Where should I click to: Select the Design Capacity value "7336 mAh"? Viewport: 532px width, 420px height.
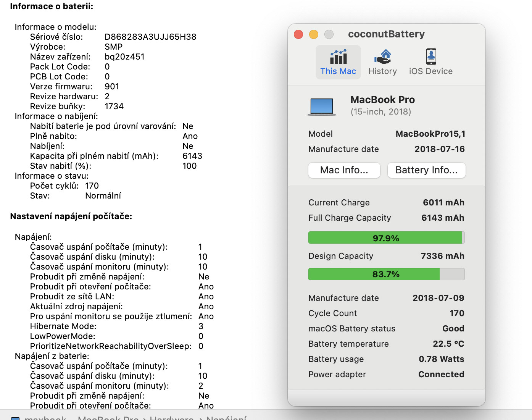(x=443, y=256)
